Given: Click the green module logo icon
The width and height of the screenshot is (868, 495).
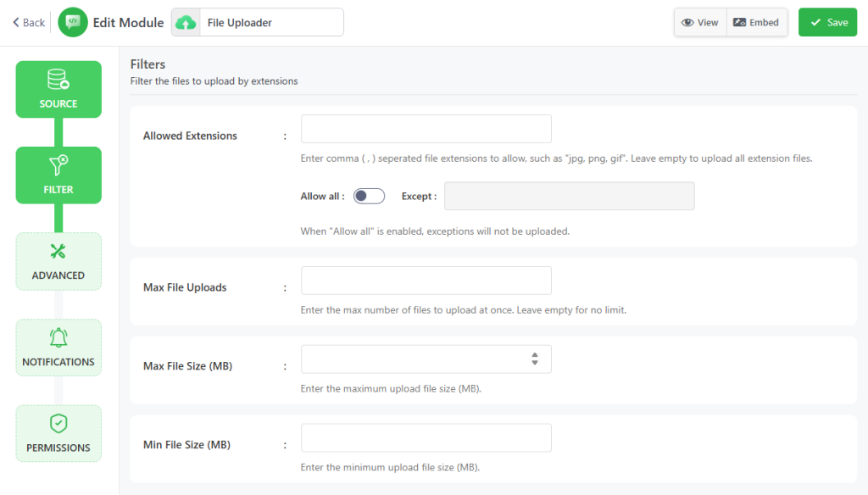Looking at the screenshot, I should 73,22.
